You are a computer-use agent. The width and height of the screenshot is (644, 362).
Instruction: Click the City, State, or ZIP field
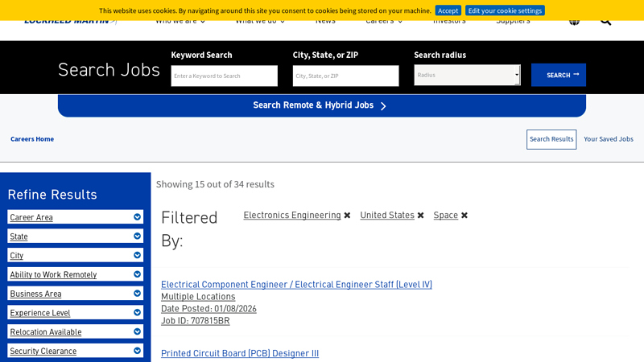click(345, 76)
